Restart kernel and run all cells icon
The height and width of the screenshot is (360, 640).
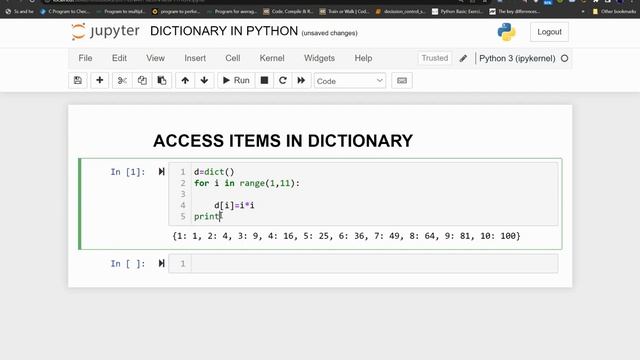coord(301,80)
